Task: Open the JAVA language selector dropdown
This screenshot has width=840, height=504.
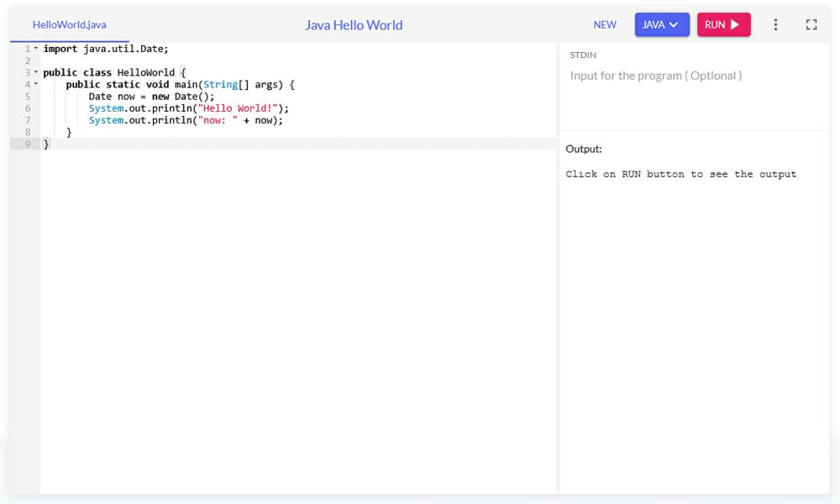Action: (662, 24)
